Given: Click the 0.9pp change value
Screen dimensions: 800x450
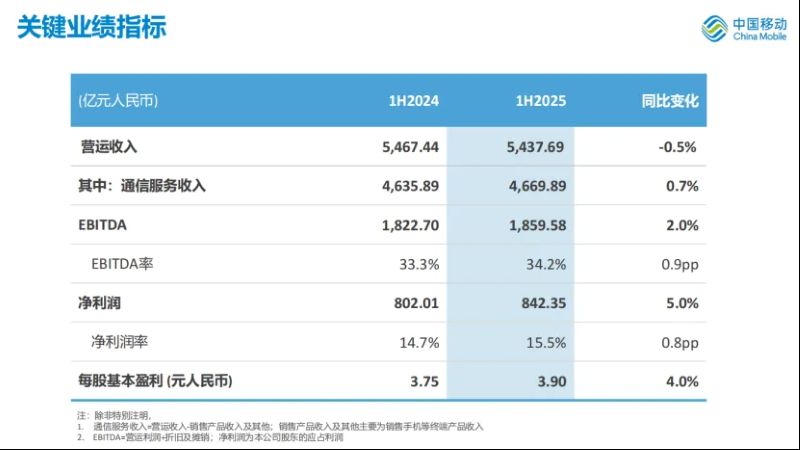Looking at the screenshot, I should pyautogui.click(x=677, y=264).
